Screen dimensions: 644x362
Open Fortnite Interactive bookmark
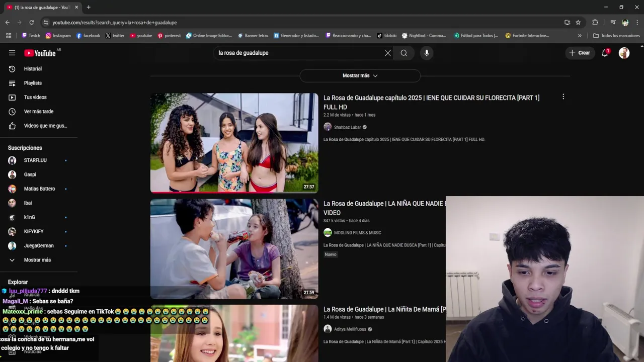point(527,36)
